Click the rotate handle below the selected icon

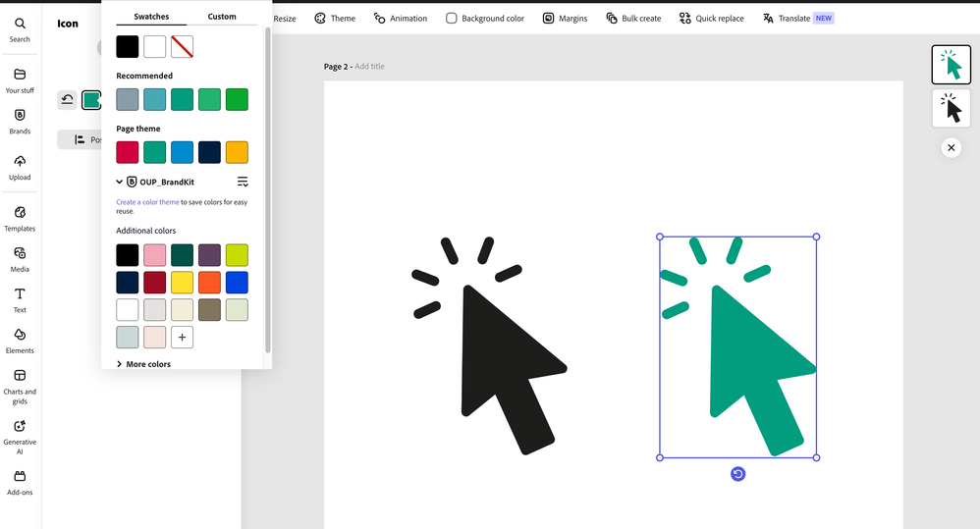click(737, 474)
